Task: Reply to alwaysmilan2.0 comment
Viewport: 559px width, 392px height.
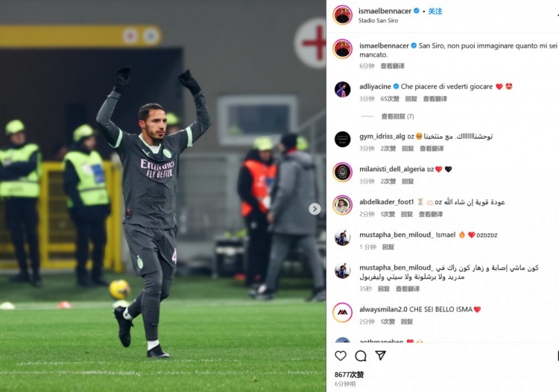Action: [x=407, y=322]
